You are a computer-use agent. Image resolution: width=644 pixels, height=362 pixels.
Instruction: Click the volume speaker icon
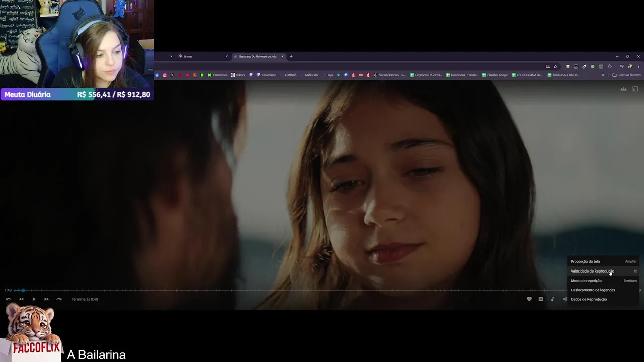click(x=565, y=299)
